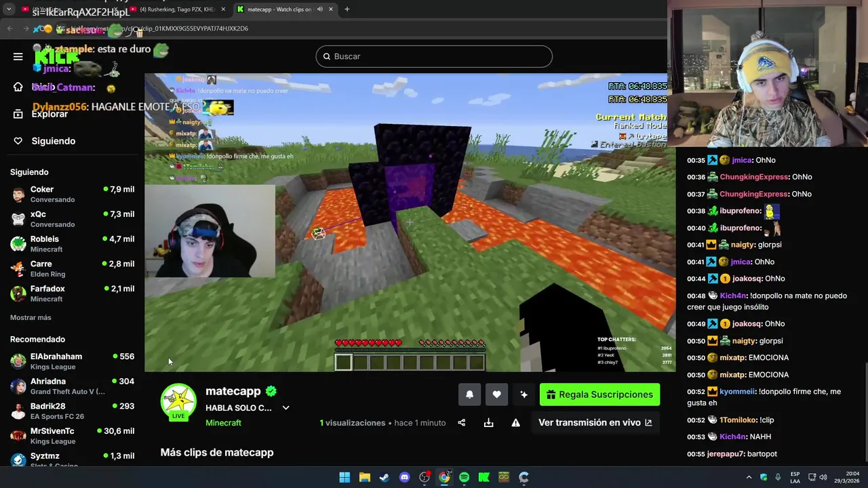Open Coker's channel in the Siguiendo list
Image resolution: width=868 pixels, height=488 pixels.
(72, 194)
